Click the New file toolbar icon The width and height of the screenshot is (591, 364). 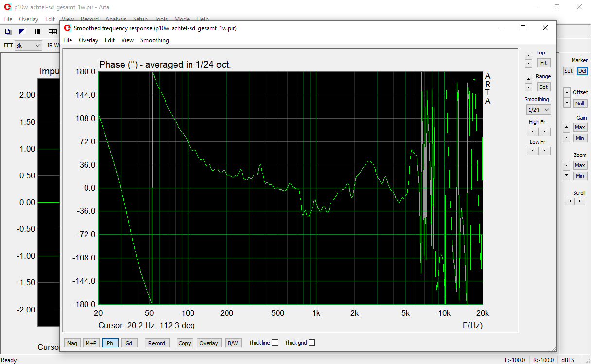click(x=8, y=32)
